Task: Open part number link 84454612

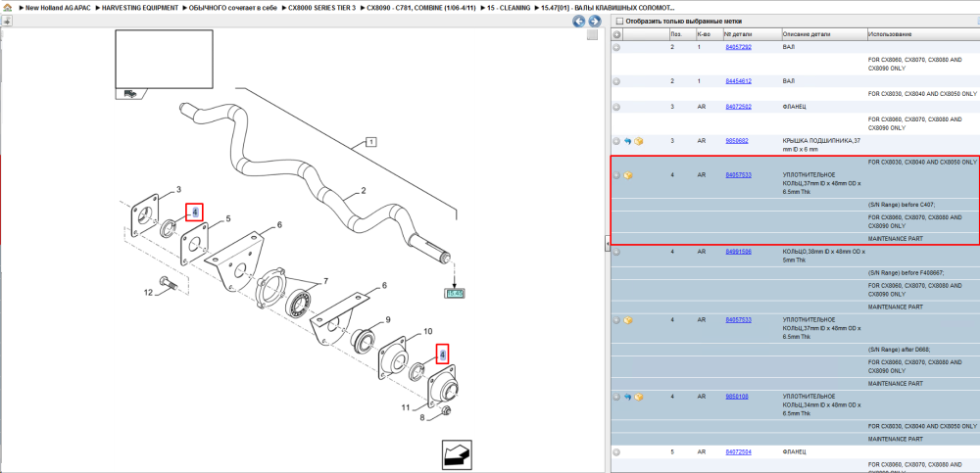Action: (738, 81)
